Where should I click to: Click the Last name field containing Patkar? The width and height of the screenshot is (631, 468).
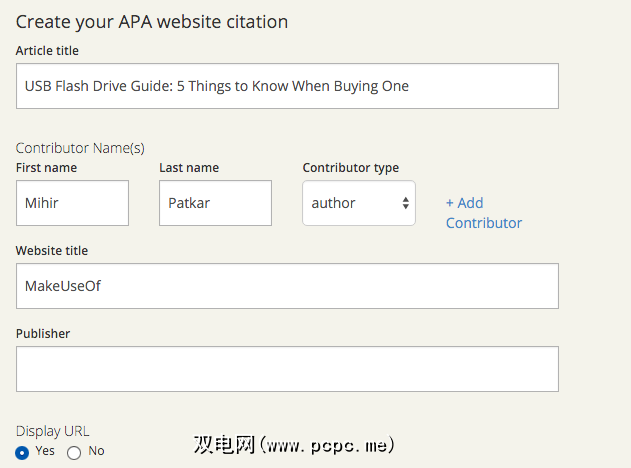(215, 203)
